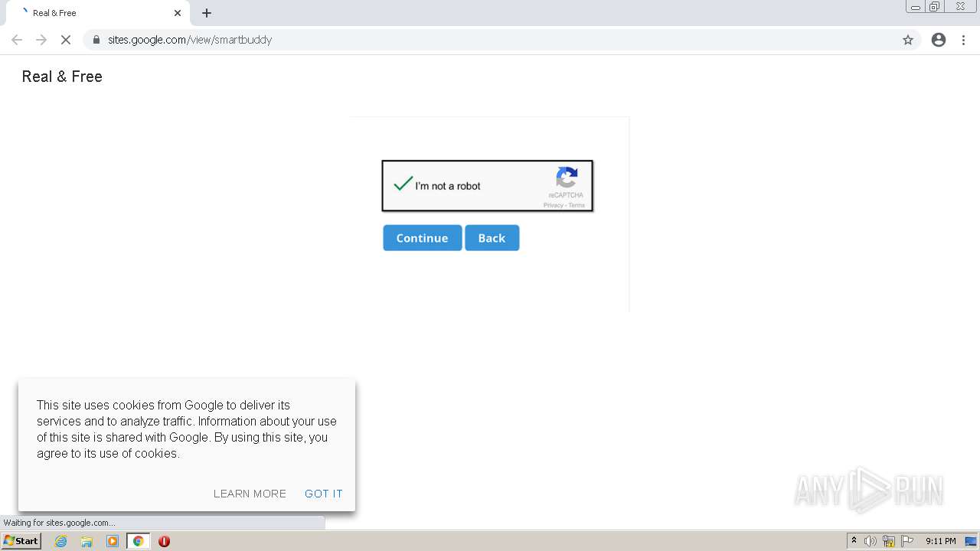980x551 pixels.
Task: Click the browser forward arrow
Action: click(41, 40)
